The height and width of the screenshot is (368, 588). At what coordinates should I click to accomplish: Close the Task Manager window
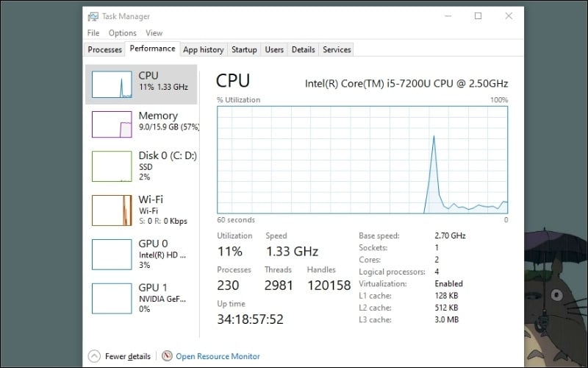[x=509, y=15]
